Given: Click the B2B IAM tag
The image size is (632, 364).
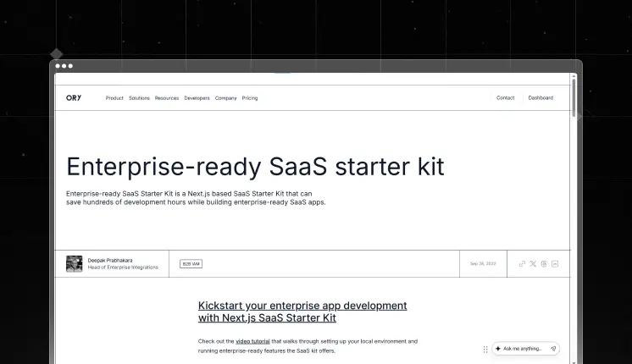Looking at the screenshot, I should tap(191, 264).
